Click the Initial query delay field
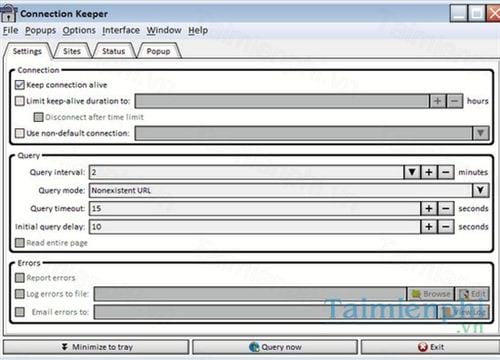The width and height of the screenshot is (500, 360). pyautogui.click(x=255, y=227)
